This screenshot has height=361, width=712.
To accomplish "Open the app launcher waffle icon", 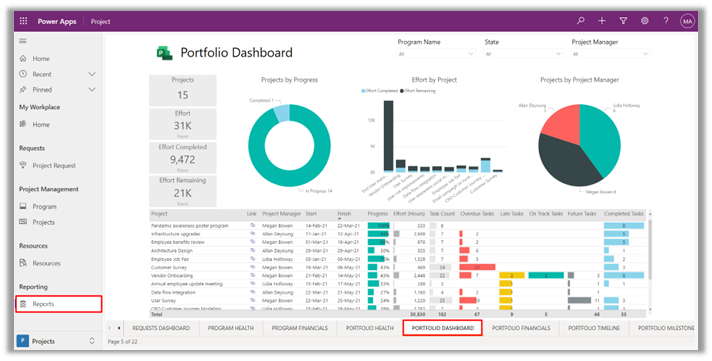I will (23, 21).
